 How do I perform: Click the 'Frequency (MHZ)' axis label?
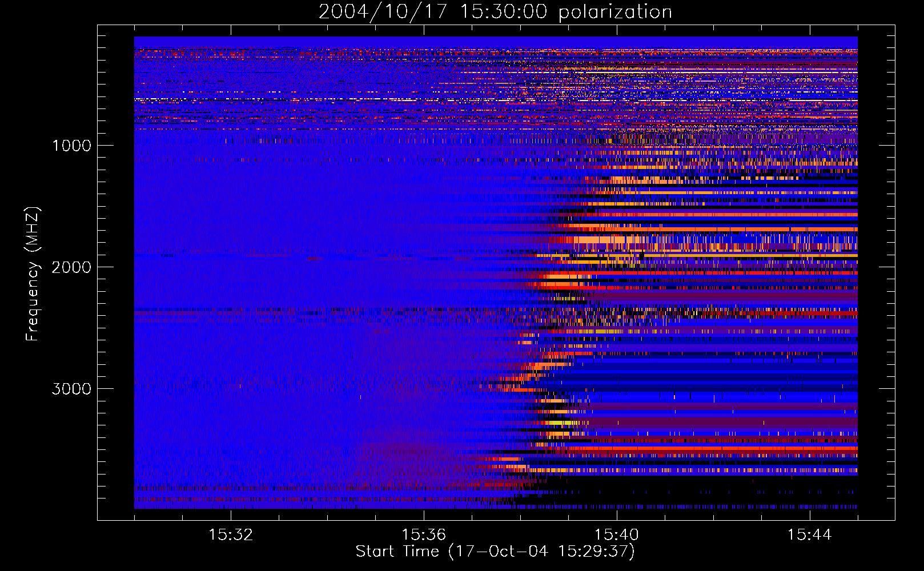tap(33, 274)
